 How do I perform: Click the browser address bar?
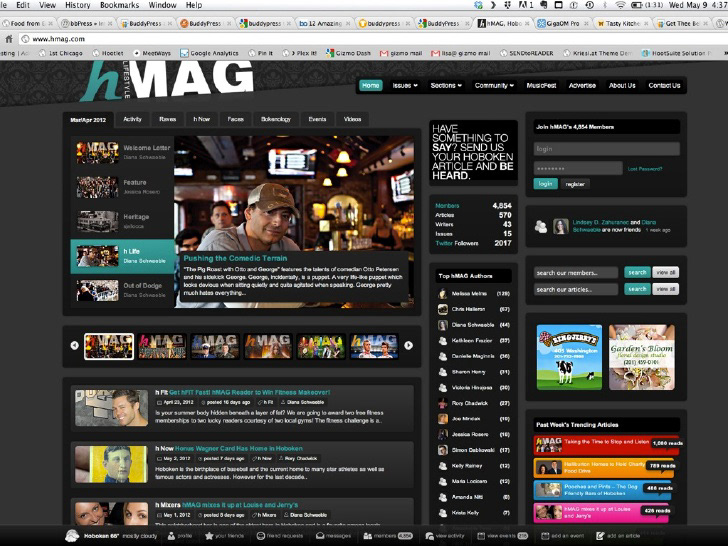point(371,39)
